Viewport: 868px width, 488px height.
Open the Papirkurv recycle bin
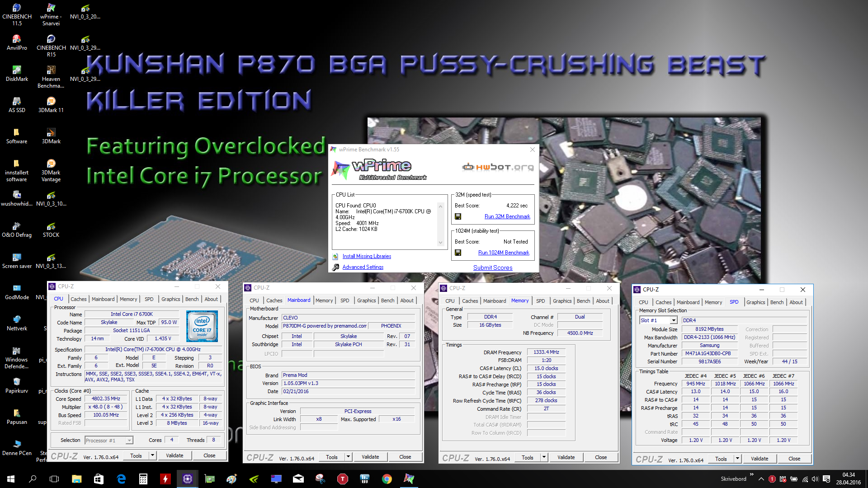click(17, 385)
